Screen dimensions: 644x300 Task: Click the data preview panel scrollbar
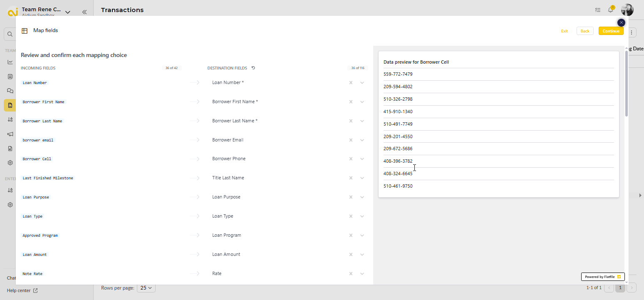click(627, 83)
